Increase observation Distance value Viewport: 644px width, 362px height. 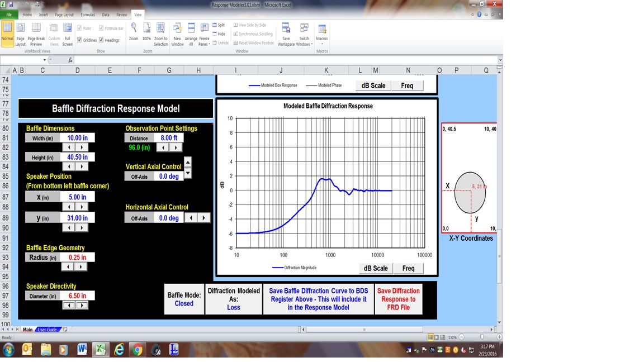[176, 147]
